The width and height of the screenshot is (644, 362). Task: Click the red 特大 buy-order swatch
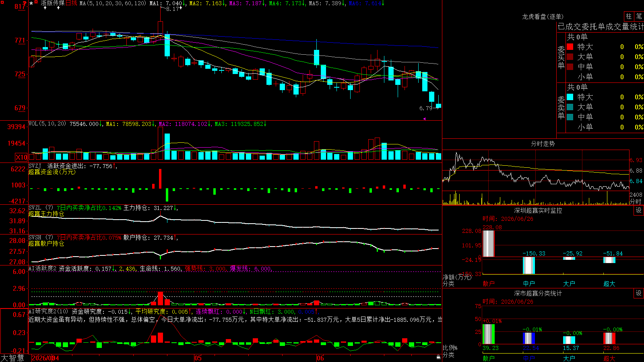tap(570, 47)
